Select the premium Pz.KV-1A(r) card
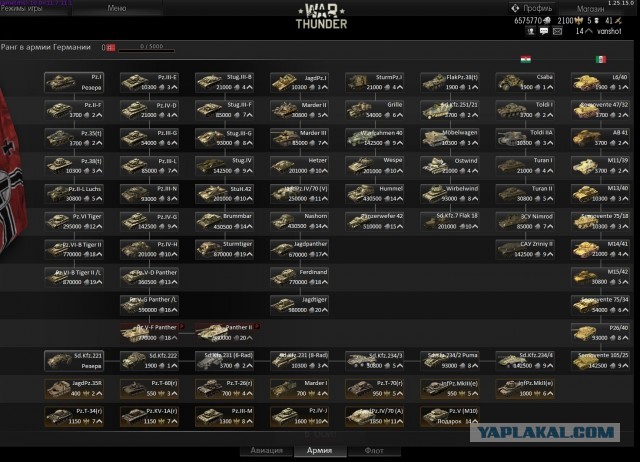The height and width of the screenshot is (462, 640). pos(149,416)
